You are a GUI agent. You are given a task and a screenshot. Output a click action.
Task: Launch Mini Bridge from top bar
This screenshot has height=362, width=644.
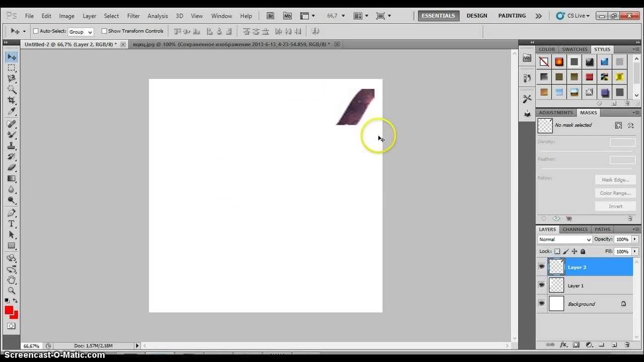[x=287, y=16]
